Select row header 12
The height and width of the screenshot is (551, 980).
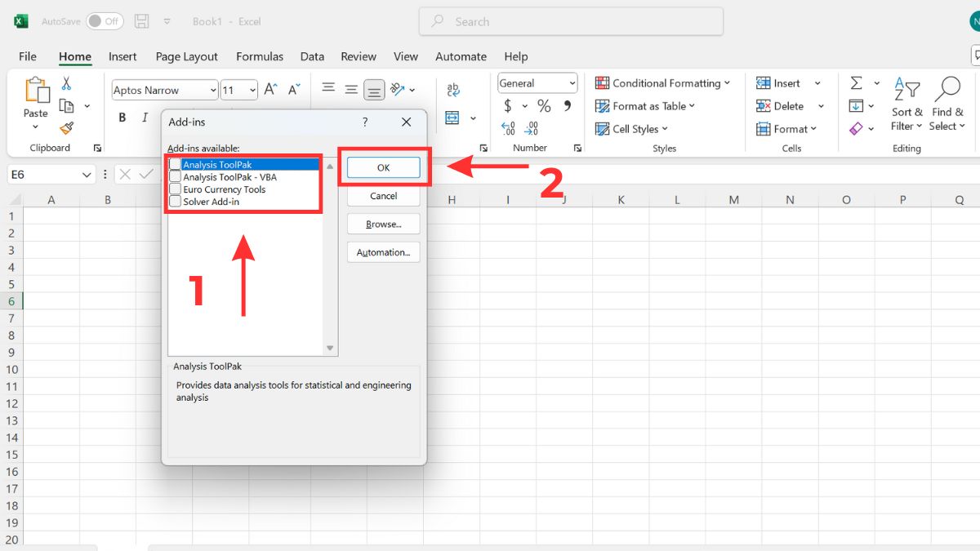[11, 404]
